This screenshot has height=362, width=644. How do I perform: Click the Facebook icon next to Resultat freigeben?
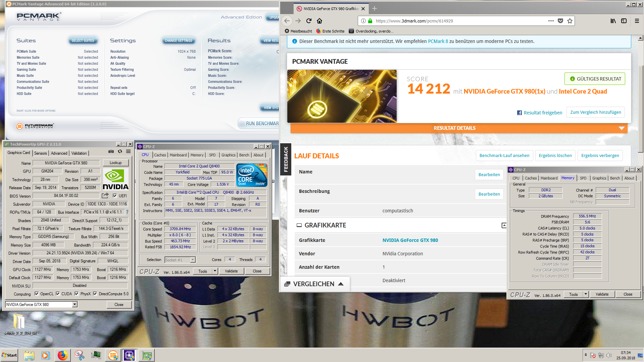[x=519, y=113]
